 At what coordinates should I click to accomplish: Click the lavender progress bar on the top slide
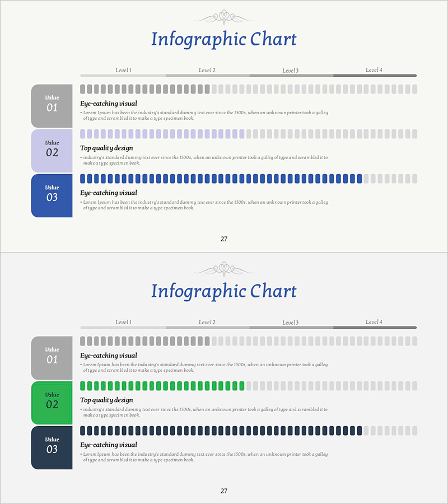click(x=162, y=134)
